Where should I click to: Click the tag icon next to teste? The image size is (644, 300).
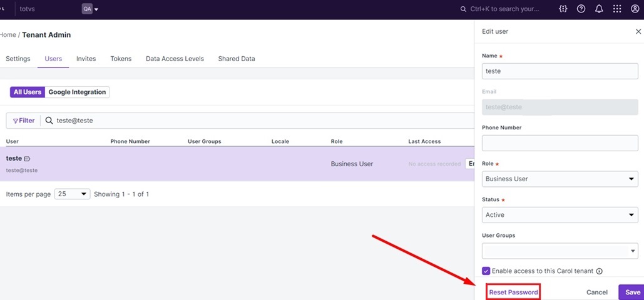click(27, 159)
